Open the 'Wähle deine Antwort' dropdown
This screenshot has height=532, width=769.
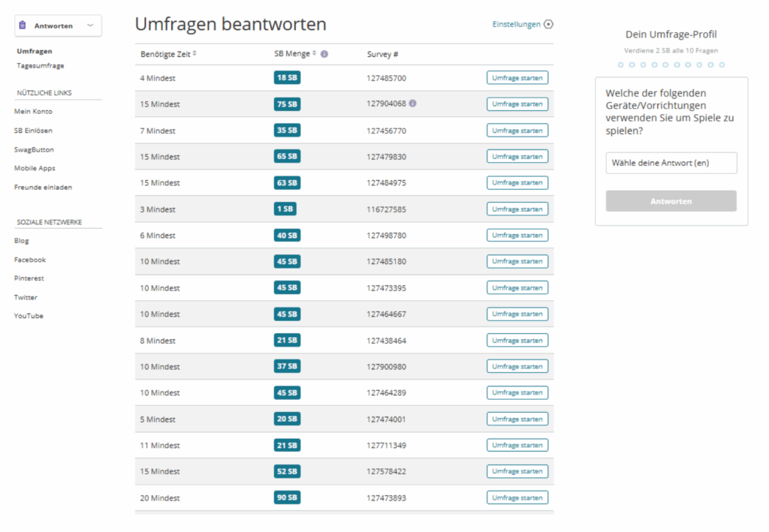click(671, 163)
